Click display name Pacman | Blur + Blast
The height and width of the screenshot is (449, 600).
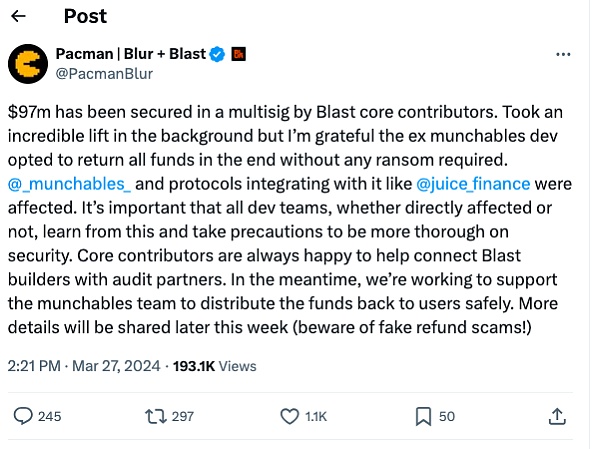(138, 53)
